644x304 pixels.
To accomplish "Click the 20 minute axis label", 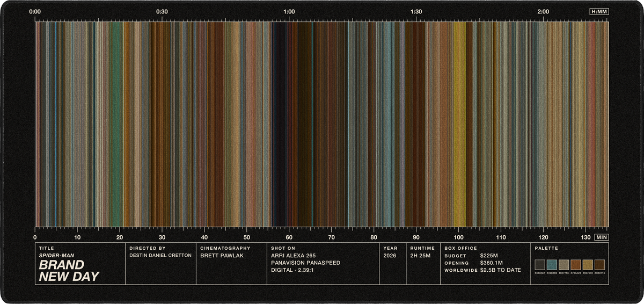I will [x=120, y=237].
